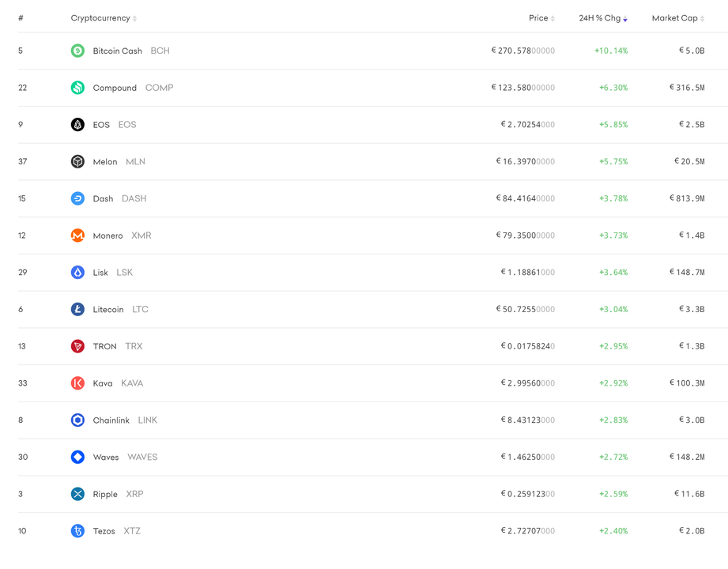The width and height of the screenshot is (728, 569).
Task: Open the TRON name link
Action: click(104, 346)
